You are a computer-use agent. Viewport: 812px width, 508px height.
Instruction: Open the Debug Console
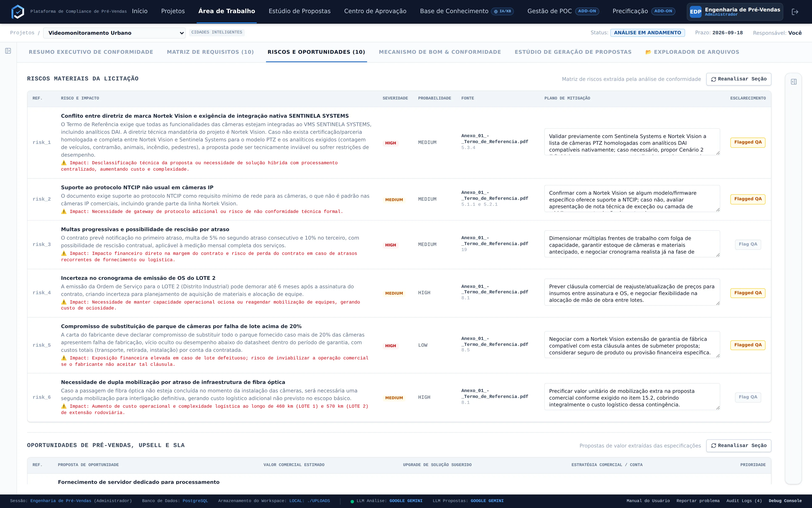785,501
